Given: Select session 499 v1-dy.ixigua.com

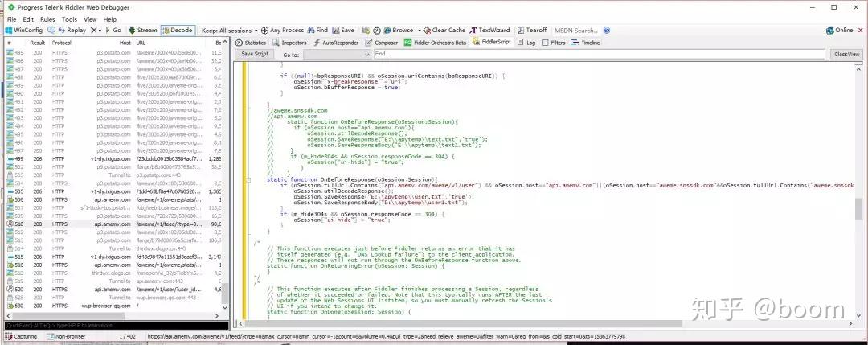Looking at the screenshot, I should tap(113, 159).
